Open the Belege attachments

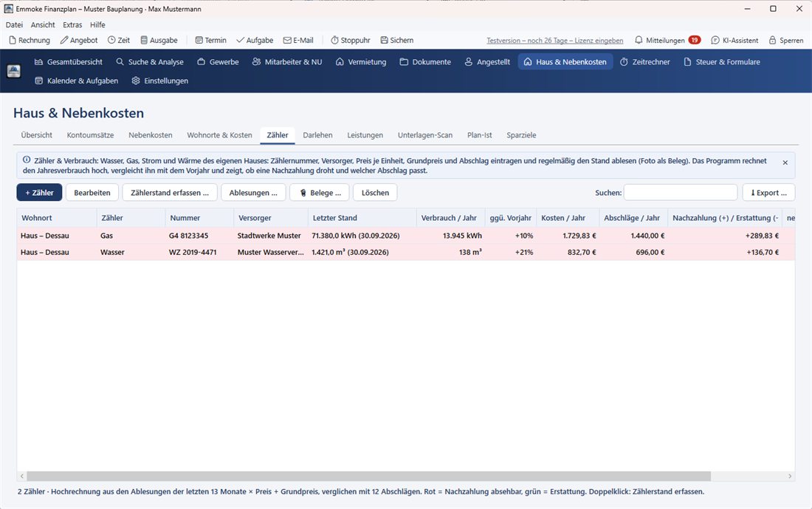click(320, 192)
